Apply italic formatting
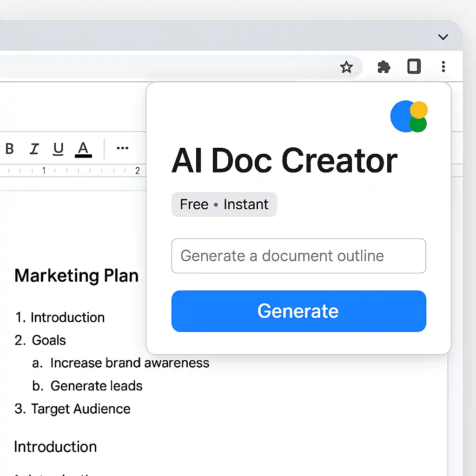Image resolution: width=476 pixels, height=476 pixels. [33, 148]
